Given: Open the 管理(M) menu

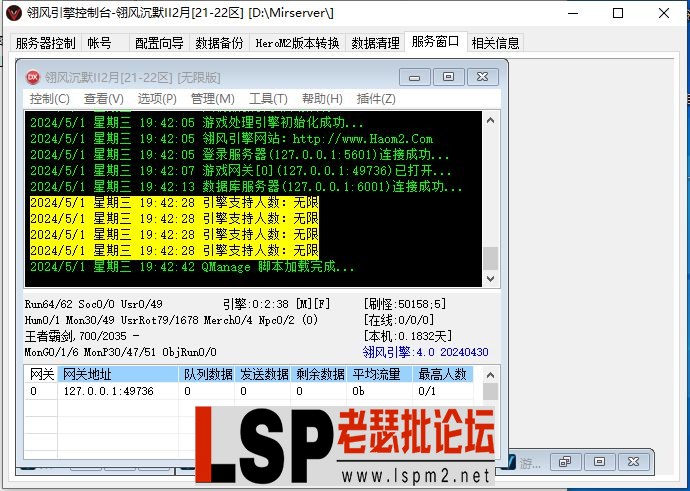Looking at the screenshot, I should click(213, 99).
